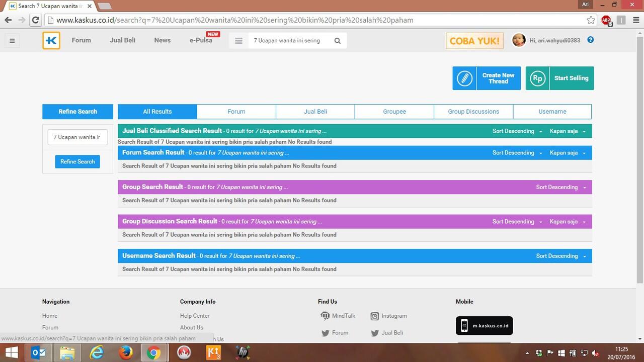This screenshot has height=362, width=644.
Task: Click the Kaskus logo icon
Action: [x=51, y=41]
